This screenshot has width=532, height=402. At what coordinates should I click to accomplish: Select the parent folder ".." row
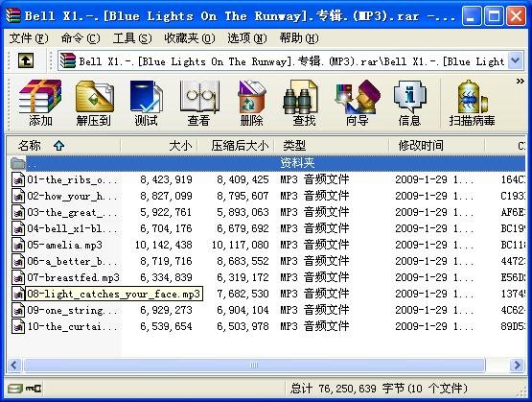click(267, 163)
